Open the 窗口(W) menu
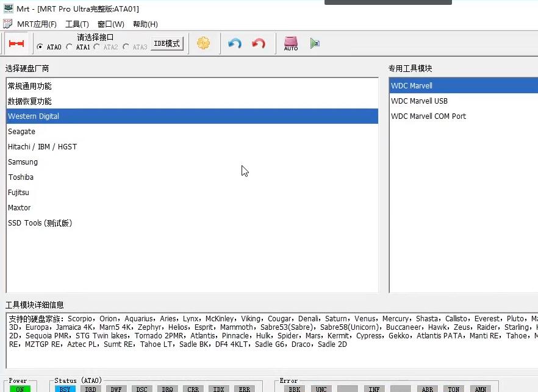Viewport: 538px width, 392px height. [110, 24]
